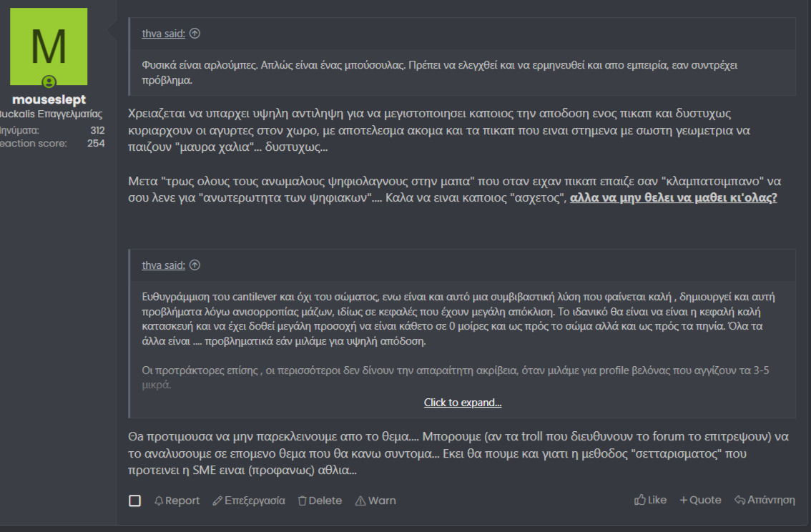Image resolution: width=811 pixels, height=532 pixels.
Task: Click underlined text "αλλα να μην θελει να μαθει κι'ολας?"
Action: (x=673, y=198)
